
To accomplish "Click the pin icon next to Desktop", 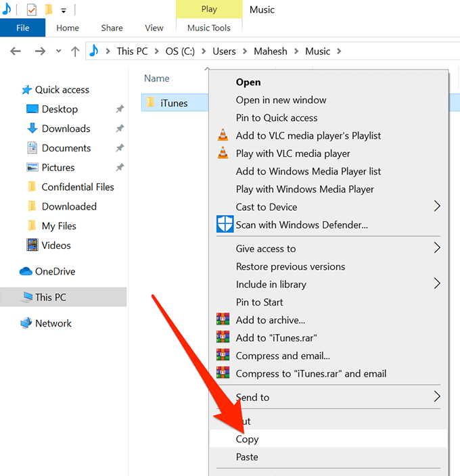I will (x=120, y=109).
